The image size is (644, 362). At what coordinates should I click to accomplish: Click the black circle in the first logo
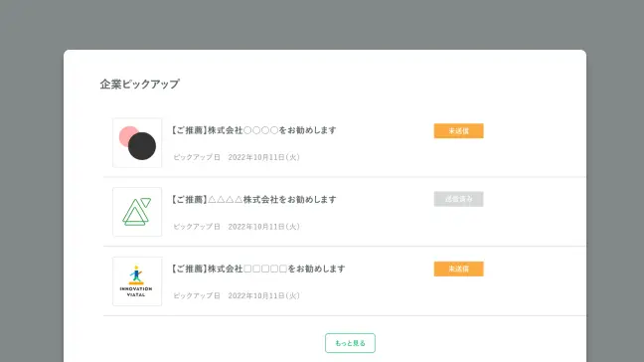click(142, 146)
